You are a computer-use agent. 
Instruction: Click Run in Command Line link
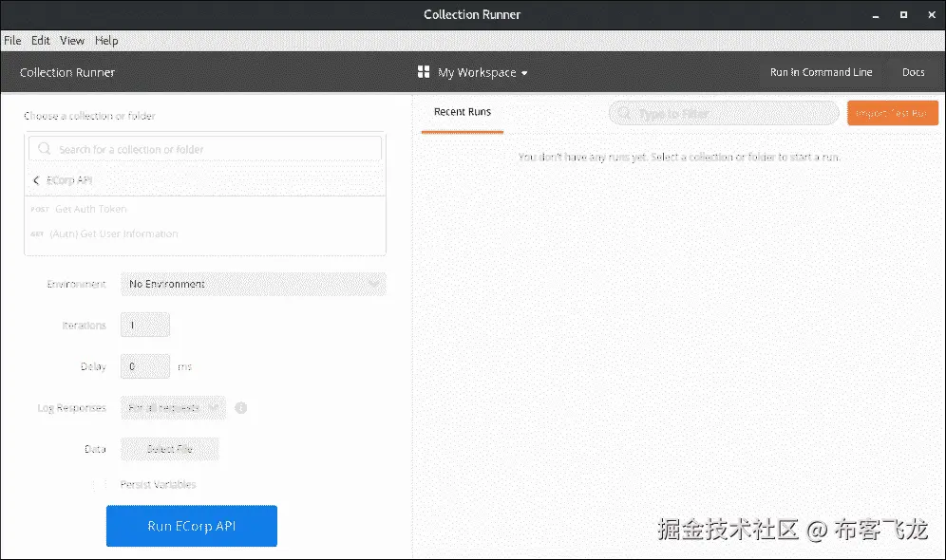(x=822, y=72)
